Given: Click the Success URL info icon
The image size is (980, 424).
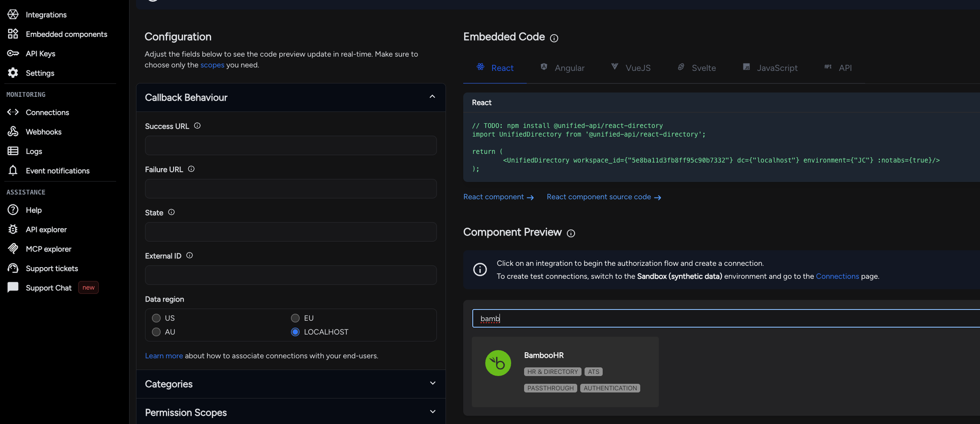Looking at the screenshot, I should 197,126.
